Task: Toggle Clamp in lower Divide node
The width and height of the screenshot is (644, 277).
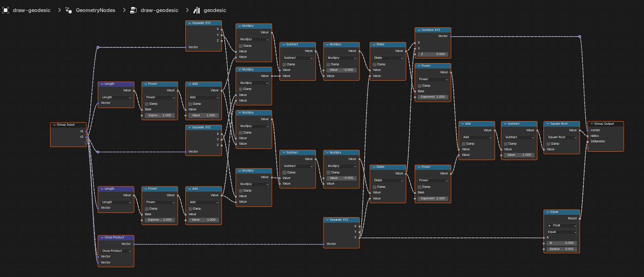Action: coord(375,187)
